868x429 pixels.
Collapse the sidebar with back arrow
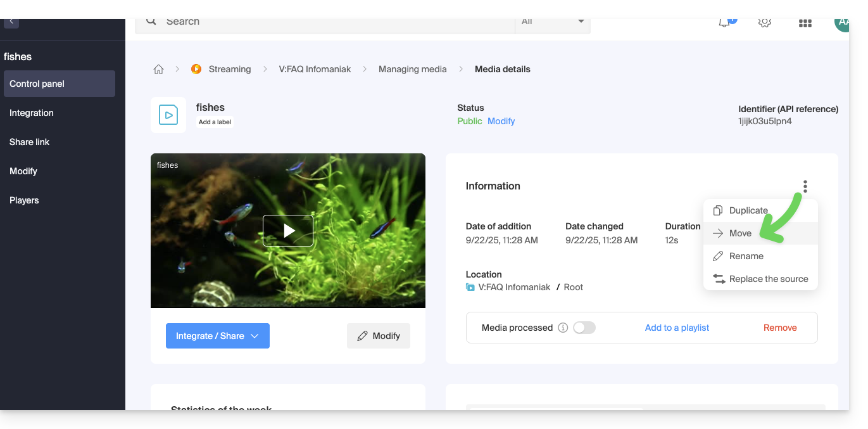[x=11, y=22]
